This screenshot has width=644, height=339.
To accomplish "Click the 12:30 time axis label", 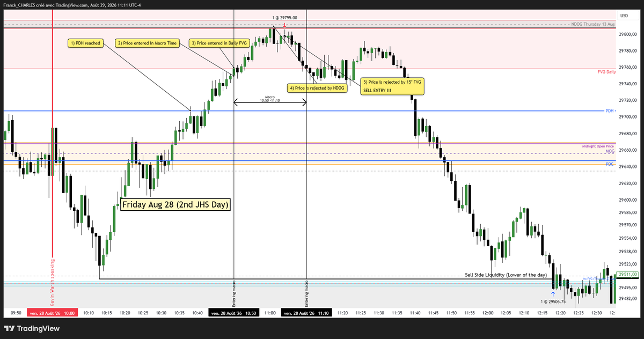I will [x=597, y=313].
